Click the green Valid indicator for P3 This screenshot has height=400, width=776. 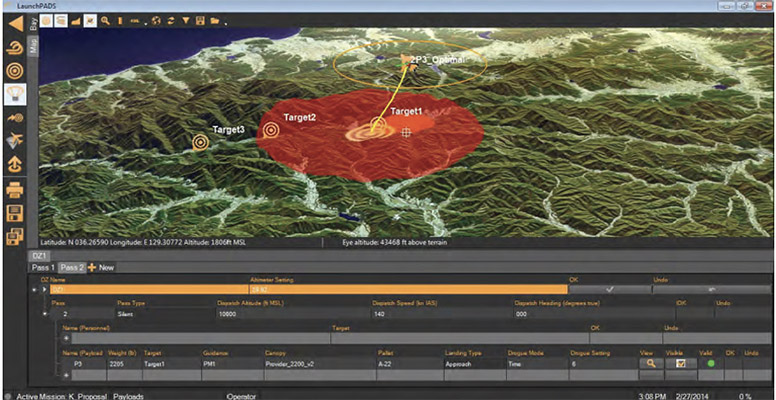[x=709, y=364]
